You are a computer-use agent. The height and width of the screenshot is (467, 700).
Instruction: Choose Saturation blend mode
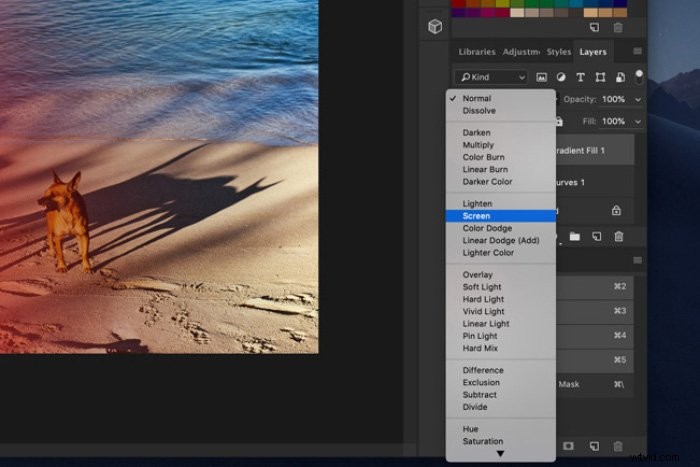[x=501, y=441]
